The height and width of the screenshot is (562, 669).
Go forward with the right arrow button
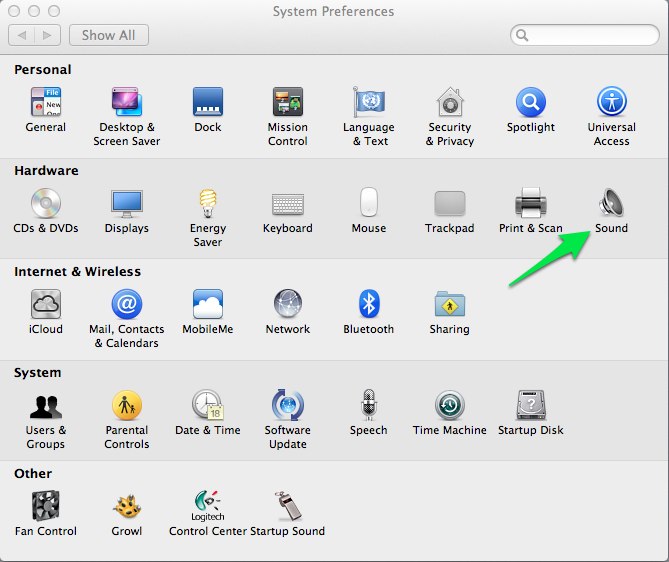pos(48,35)
